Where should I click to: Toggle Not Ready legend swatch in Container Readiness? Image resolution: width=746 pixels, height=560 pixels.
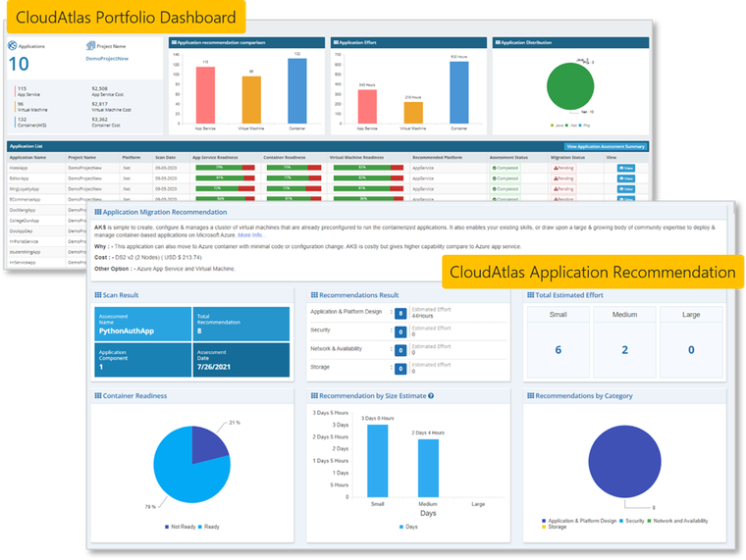tap(167, 527)
